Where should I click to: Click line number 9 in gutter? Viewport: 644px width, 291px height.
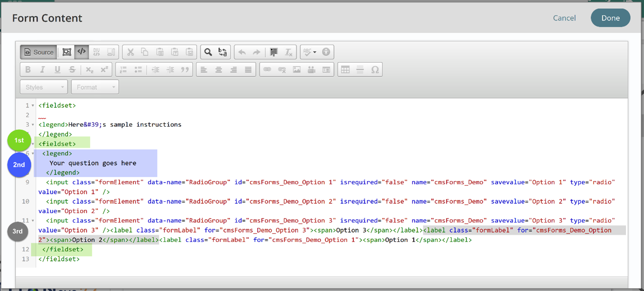tap(27, 182)
